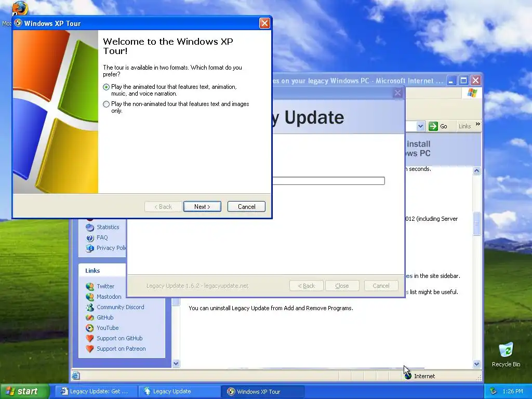The image size is (532, 399).
Task: Click the Links heading in sidebar
Action: pos(92,270)
